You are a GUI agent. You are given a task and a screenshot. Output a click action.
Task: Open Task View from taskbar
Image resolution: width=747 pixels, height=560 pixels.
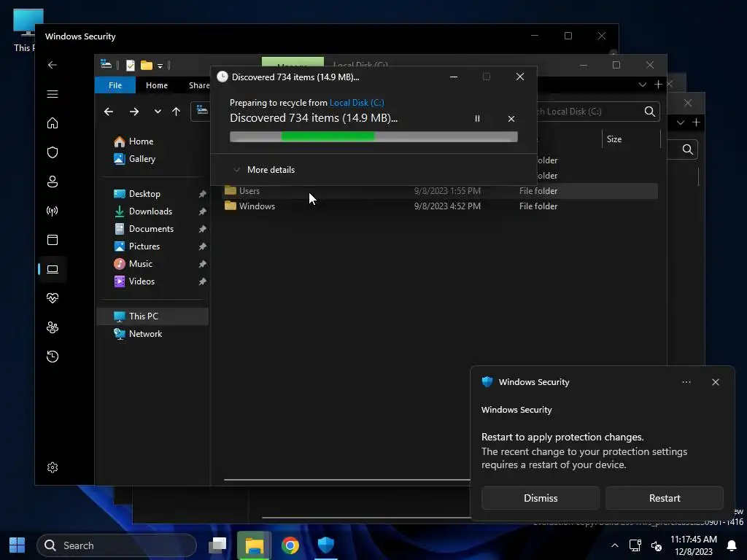tap(217, 545)
